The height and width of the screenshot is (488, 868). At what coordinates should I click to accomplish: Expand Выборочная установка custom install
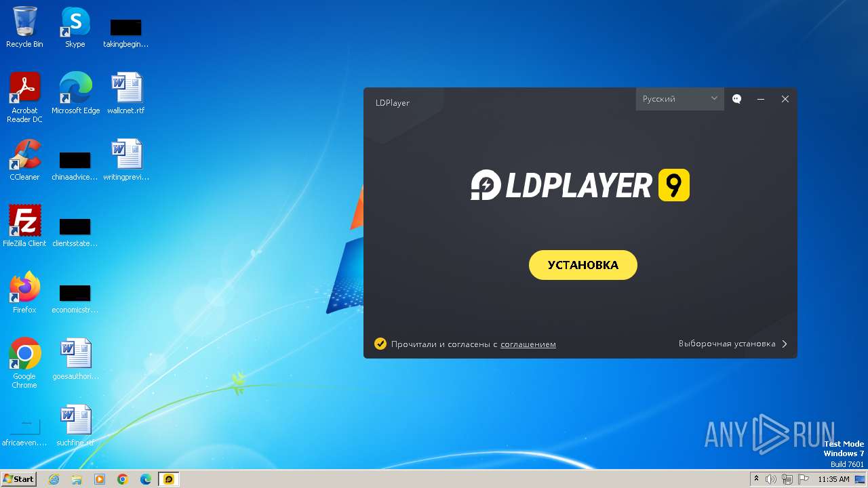(x=733, y=344)
